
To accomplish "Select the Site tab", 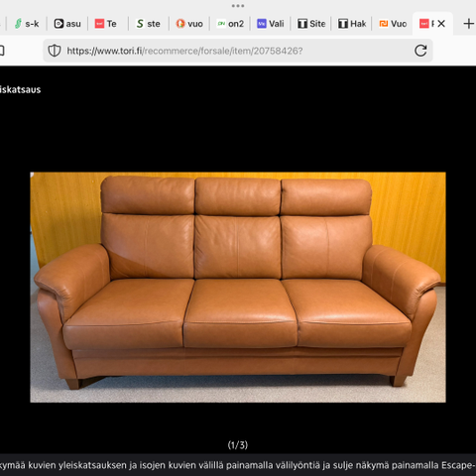I will pos(311,24).
